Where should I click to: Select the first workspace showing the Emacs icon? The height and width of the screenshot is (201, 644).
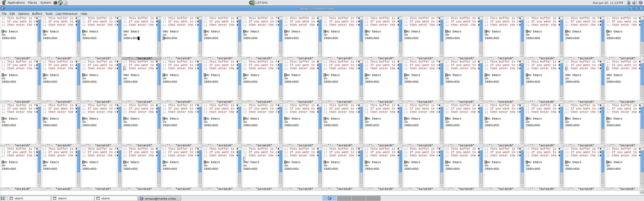point(330,198)
